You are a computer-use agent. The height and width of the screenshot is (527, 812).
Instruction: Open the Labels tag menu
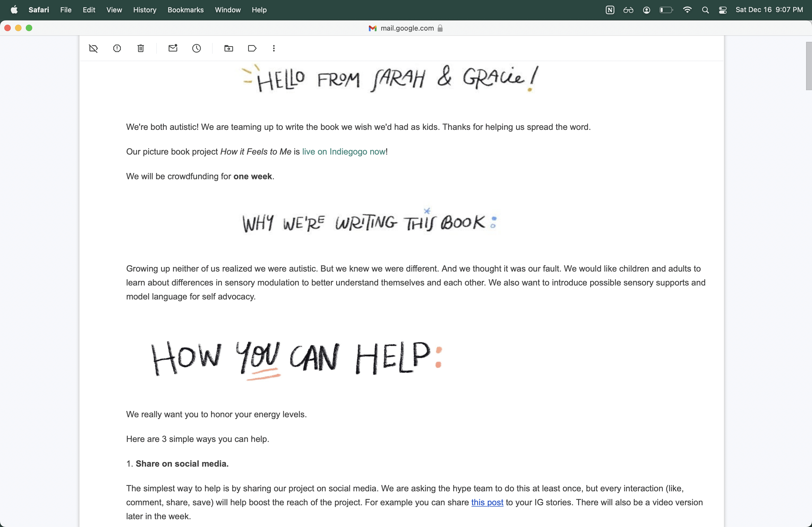point(252,48)
